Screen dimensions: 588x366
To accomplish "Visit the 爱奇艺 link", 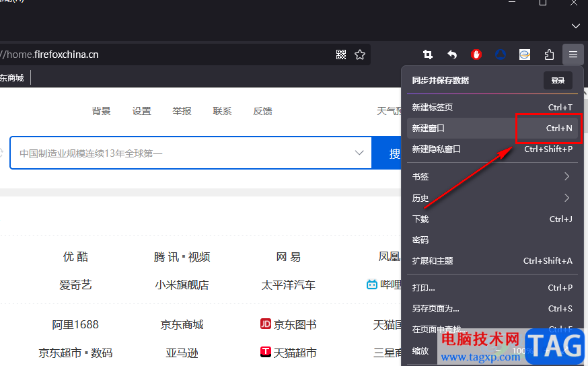I will click(x=75, y=285).
